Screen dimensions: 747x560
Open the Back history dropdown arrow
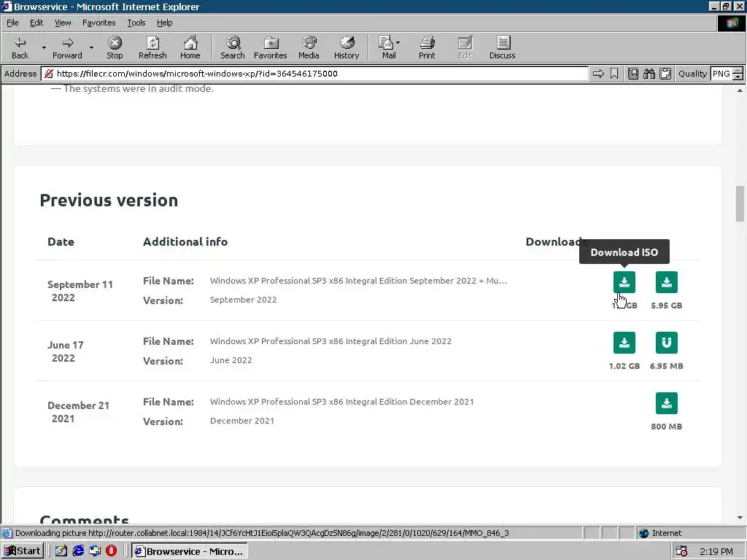(44, 47)
